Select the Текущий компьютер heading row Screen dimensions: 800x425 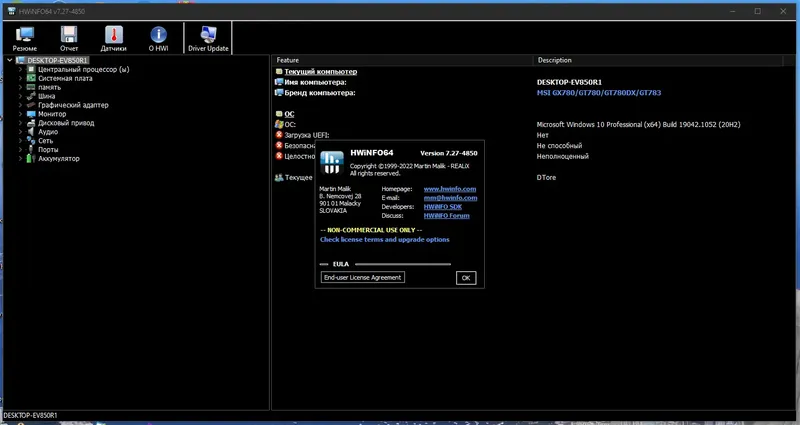320,71
